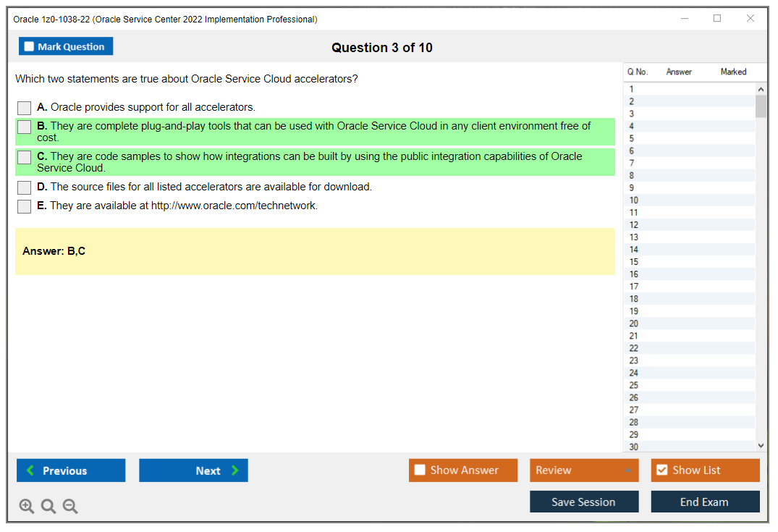Click the zoom out magnifier icon
Viewport: 778px width, 532px height.
click(70, 507)
